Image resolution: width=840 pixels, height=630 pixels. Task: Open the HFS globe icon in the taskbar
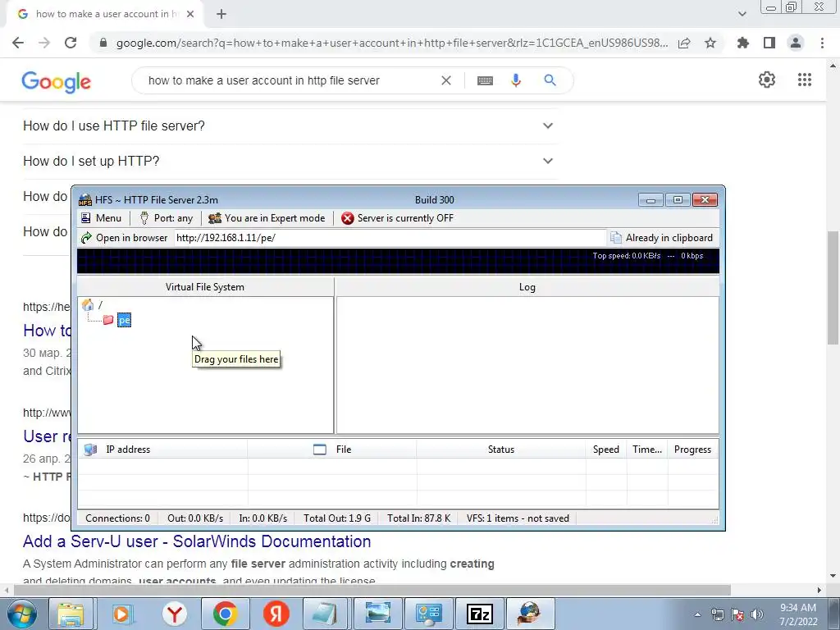pos(529,614)
